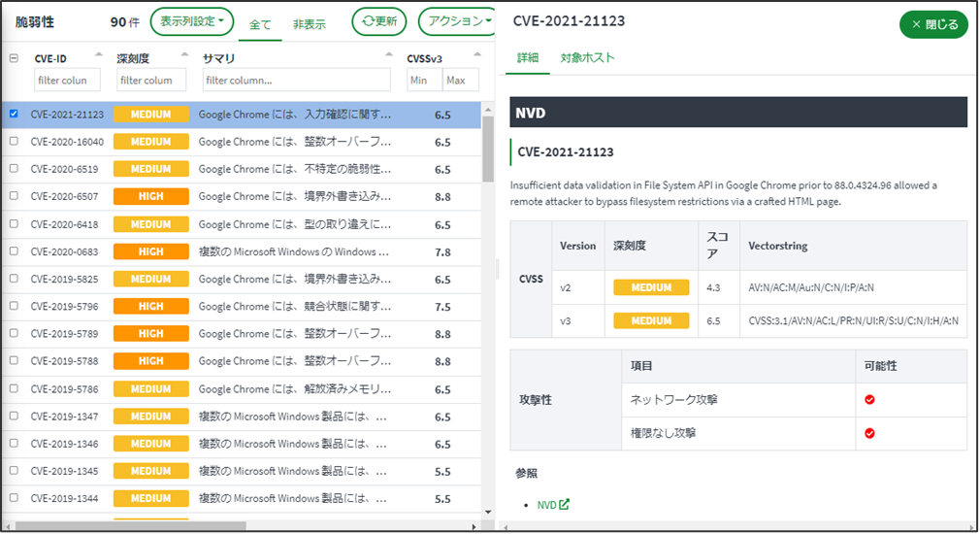Image resolution: width=980 pixels, height=534 pixels.
Task: Check the CVE-2020-16040 row checkbox
Action: [14, 141]
